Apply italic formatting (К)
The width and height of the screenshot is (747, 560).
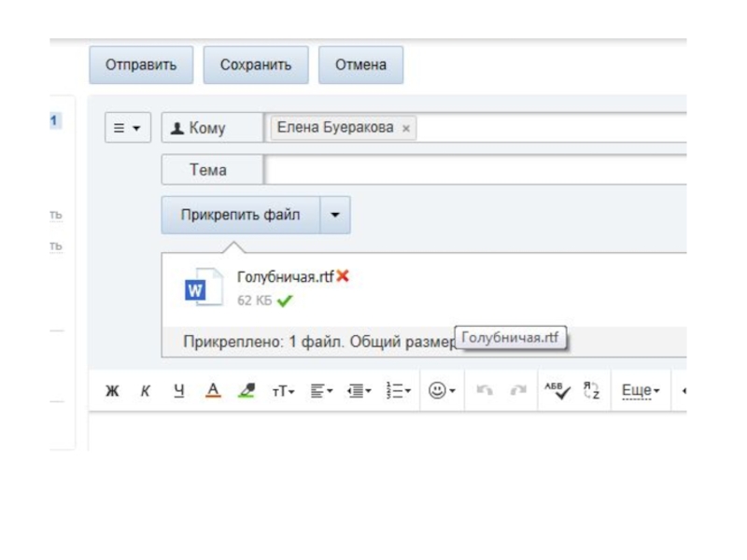pyautogui.click(x=146, y=391)
